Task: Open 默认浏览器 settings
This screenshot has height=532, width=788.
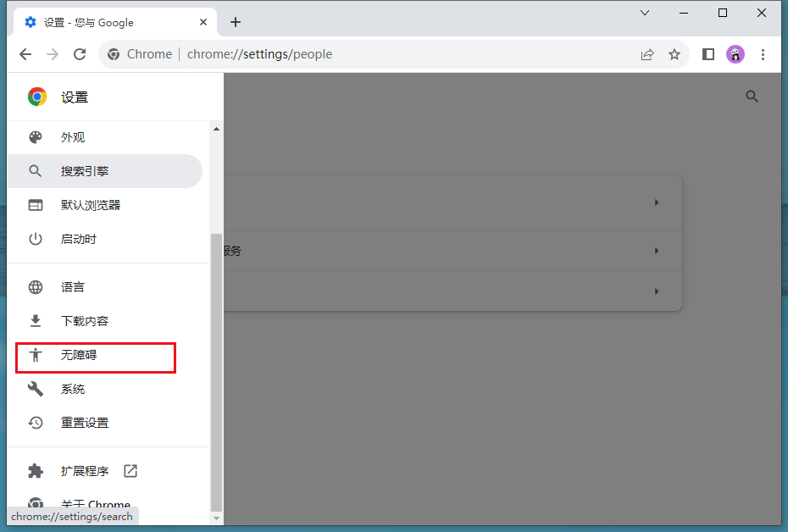Action: click(x=105, y=205)
